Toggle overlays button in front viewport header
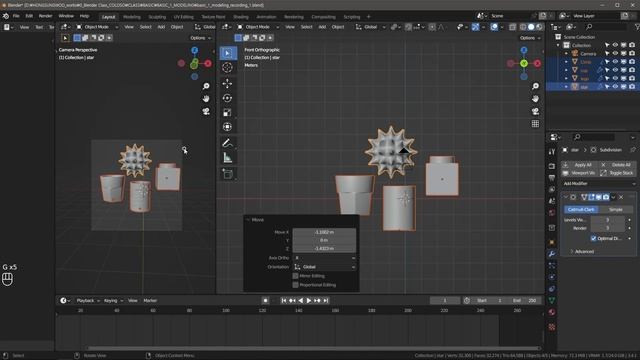This screenshot has width=640, height=360. tap(494, 27)
